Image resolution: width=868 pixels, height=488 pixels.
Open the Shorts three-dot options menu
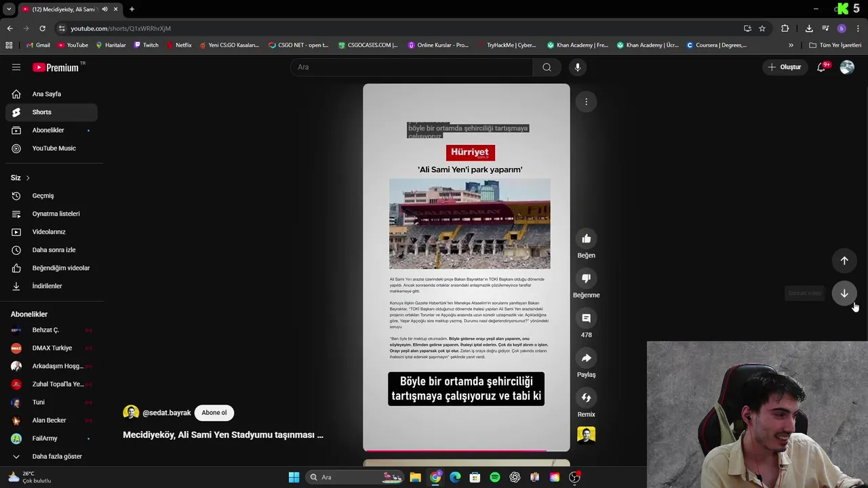coord(586,102)
